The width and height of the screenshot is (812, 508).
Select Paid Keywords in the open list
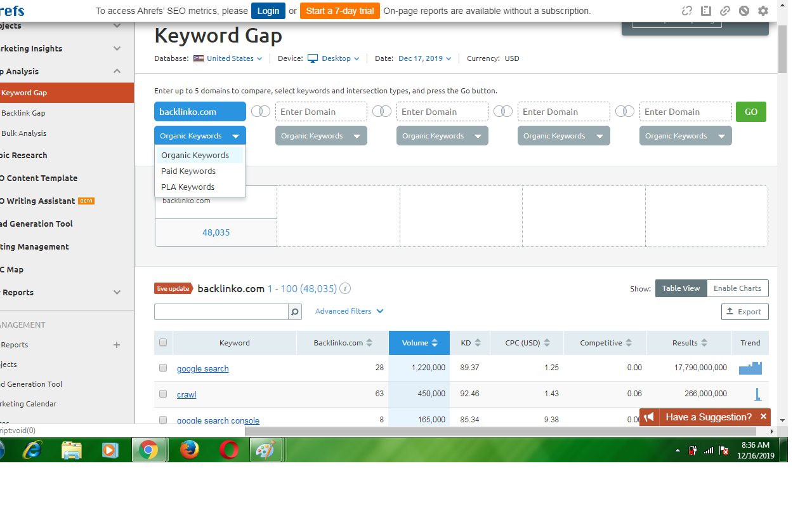(x=200, y=171)
